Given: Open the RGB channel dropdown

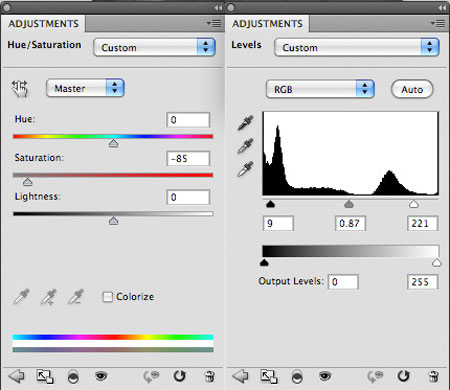Looking at the screenshot, I should pos(320,89).
